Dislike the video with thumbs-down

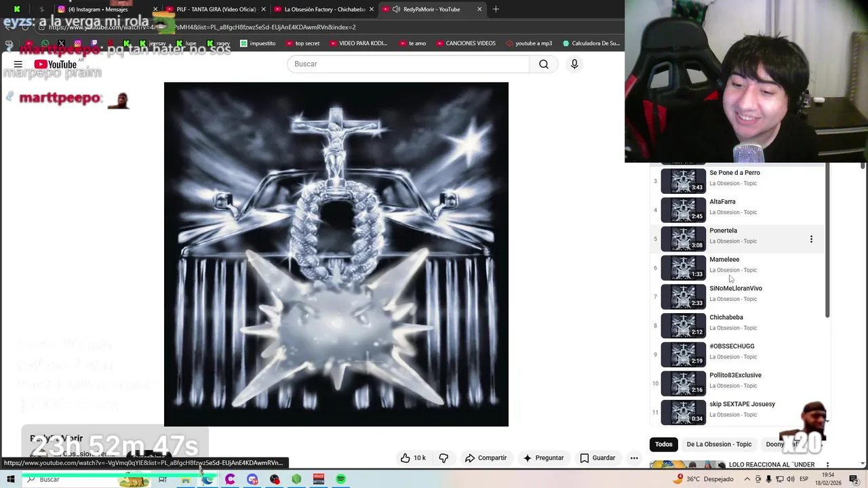(443, 457)
